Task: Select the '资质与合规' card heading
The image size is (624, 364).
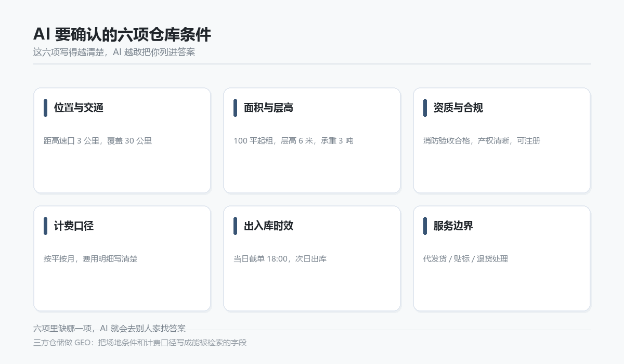Action: pyautogui.click(x=458, y=108)
